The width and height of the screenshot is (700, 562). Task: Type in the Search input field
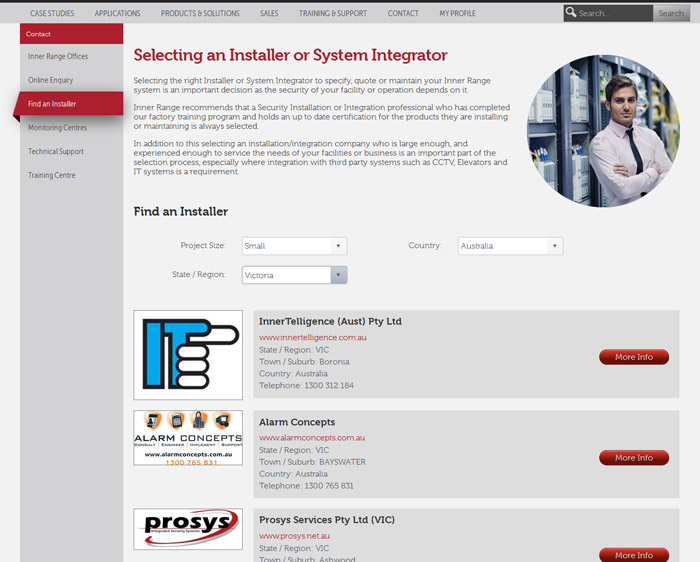614,13
